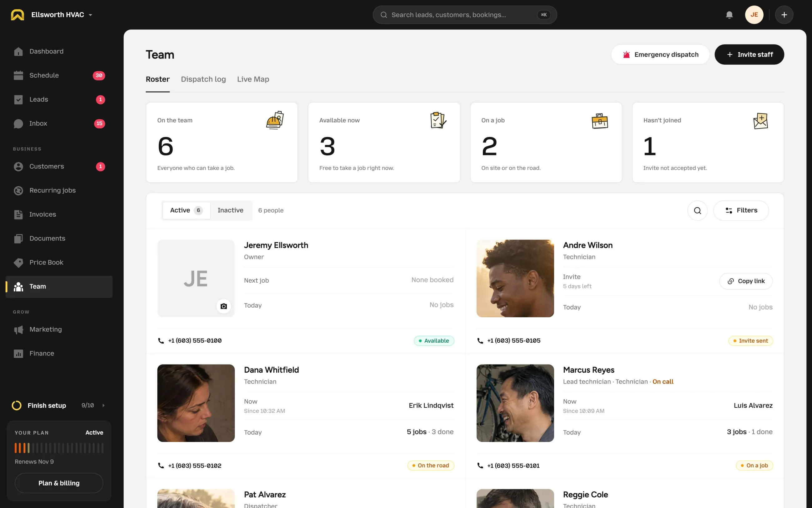
Task: Open Plan & billing
Action: click(x=59, y=483)
